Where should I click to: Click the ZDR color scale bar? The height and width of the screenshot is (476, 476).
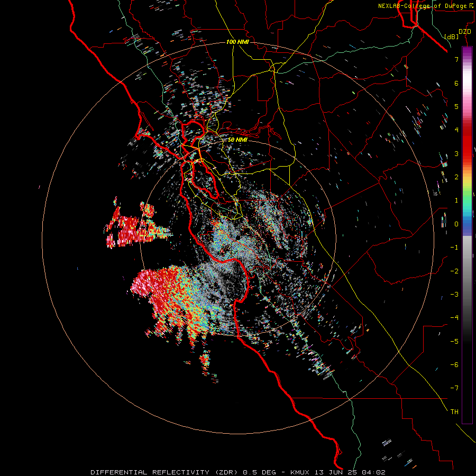point(467,235)
